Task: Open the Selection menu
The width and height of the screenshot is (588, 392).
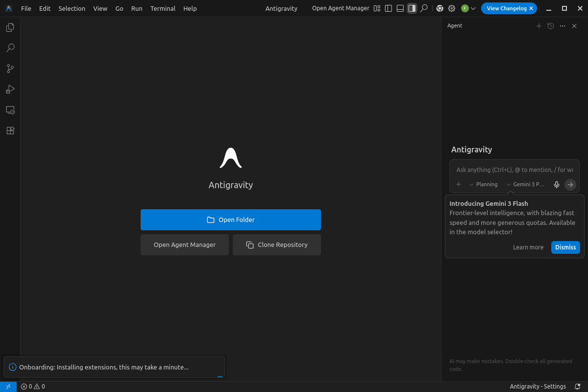Action: 72,8
